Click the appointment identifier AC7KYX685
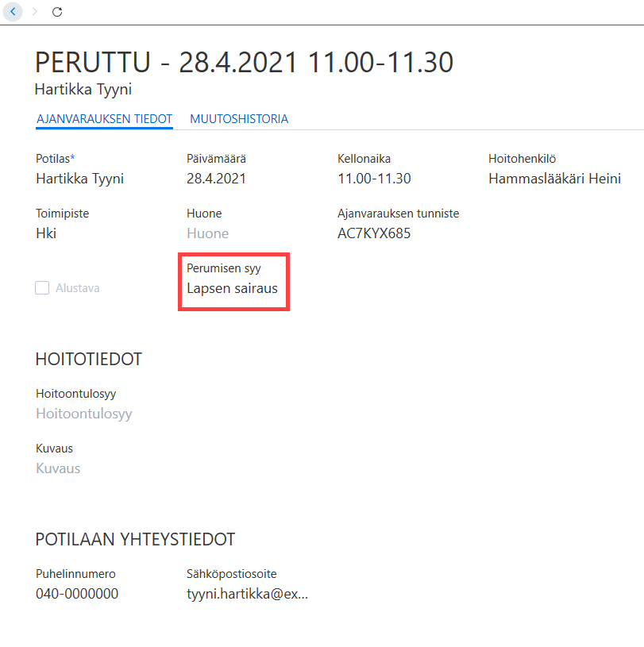Viewport: 644px width, 647px height. 374,233
